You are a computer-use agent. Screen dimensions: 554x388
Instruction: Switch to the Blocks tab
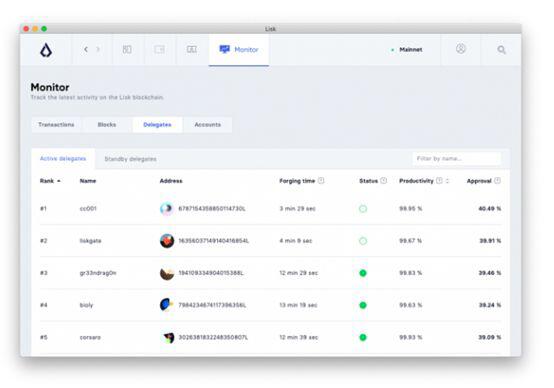107,125
